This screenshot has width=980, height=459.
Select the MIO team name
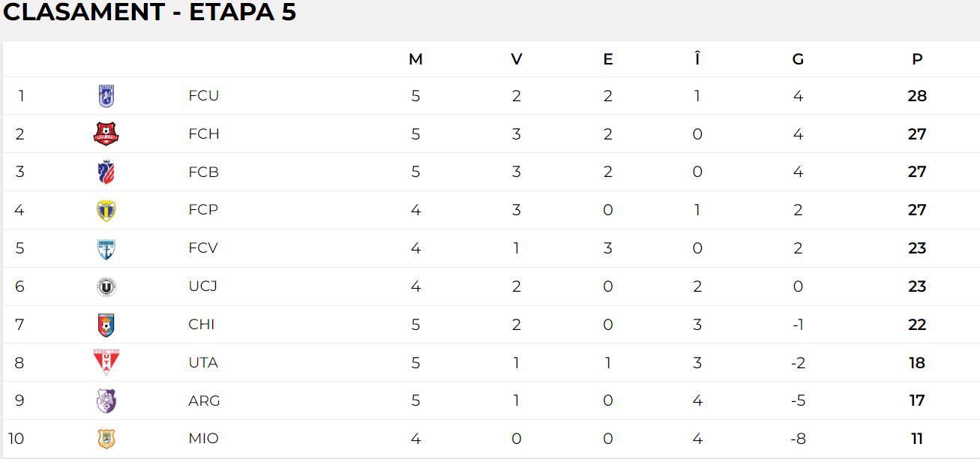pyautogui.click(x=203, y=439)
